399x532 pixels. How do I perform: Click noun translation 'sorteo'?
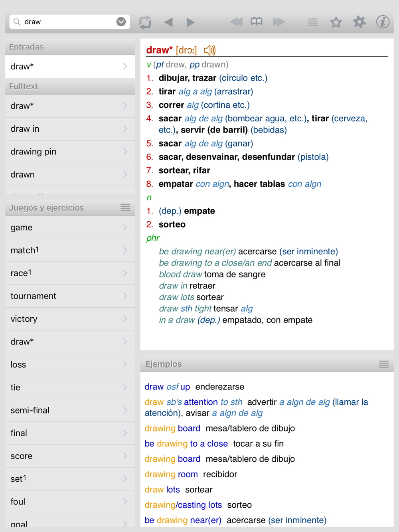[172, 224]
